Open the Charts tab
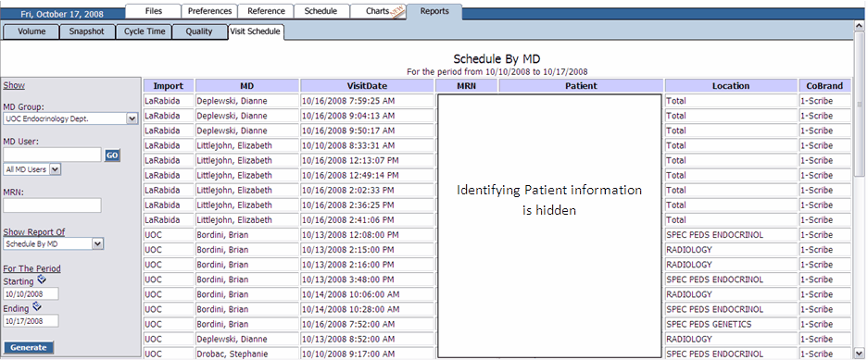868x360 pixels. click(x=378, y=11)
